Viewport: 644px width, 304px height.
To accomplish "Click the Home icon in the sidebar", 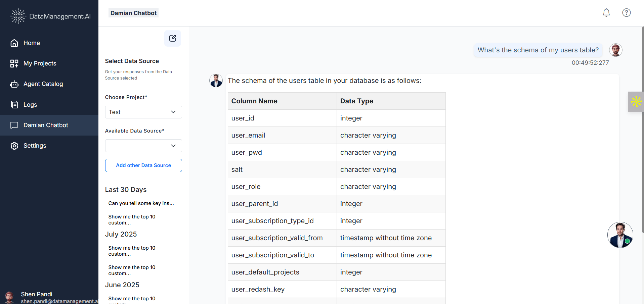I will click(x=14, y=43).
